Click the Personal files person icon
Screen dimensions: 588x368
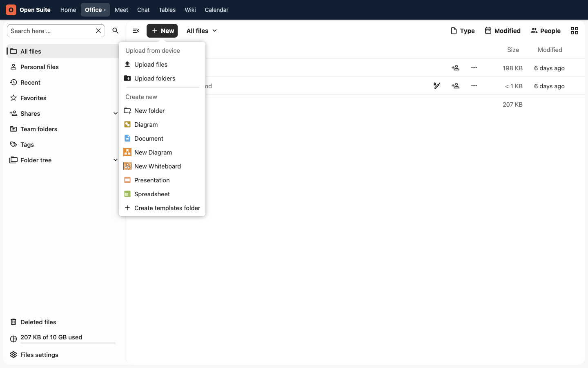(13, 67)
